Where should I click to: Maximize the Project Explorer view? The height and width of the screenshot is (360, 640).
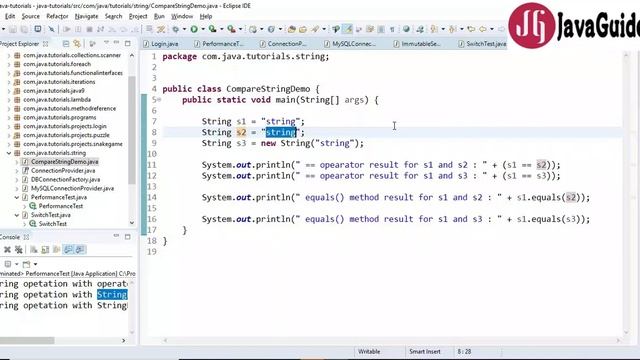[128, 43]
